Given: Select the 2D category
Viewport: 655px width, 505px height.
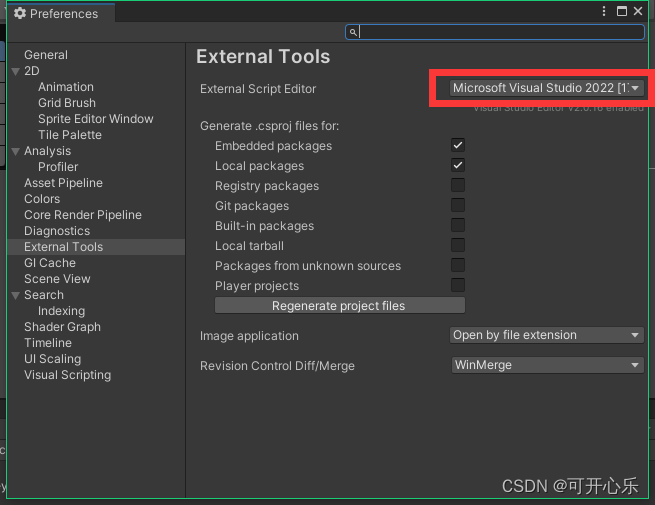Looking at the screenshot, I should pyautogui.click(x=32, y=71).
